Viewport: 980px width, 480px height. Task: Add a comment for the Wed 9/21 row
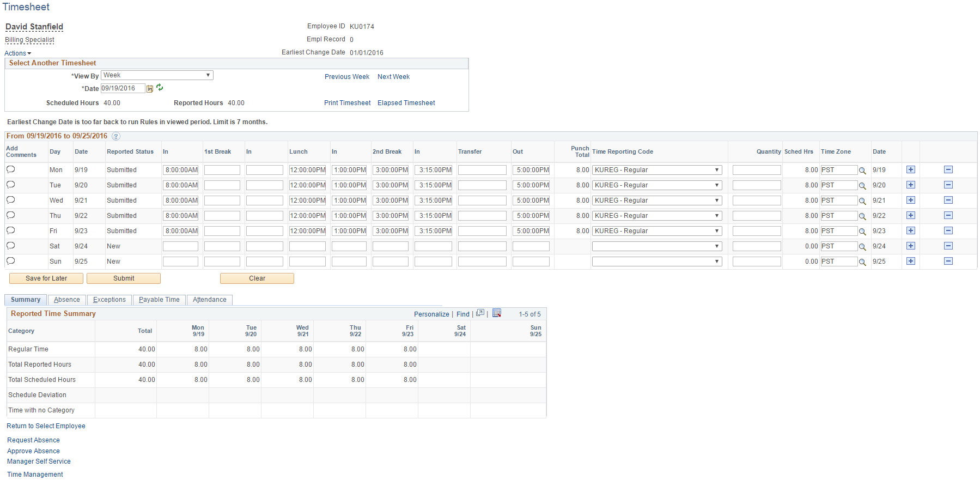pos(10,200)
